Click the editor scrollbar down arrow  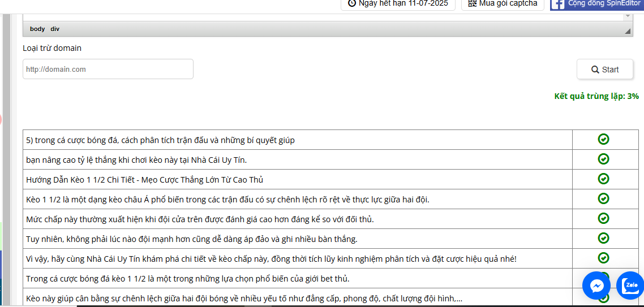(x=627, y=17)
